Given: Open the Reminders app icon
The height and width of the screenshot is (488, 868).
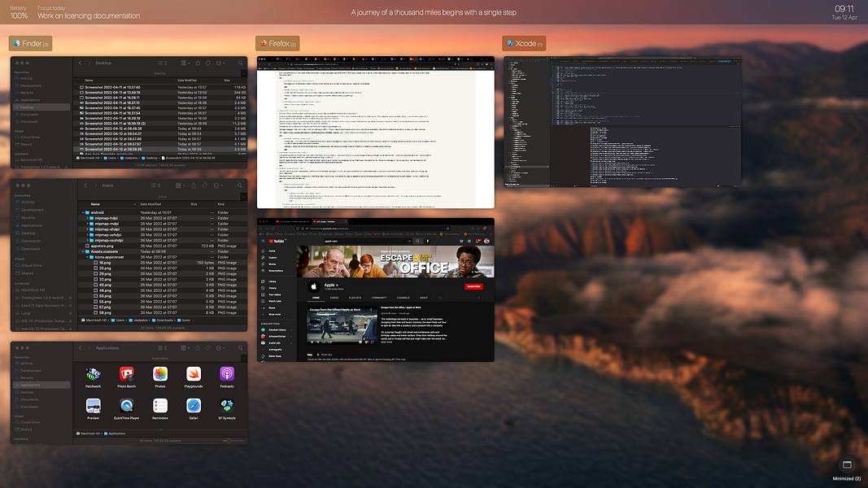Looking at the screenshot, I should pos(160,406).
